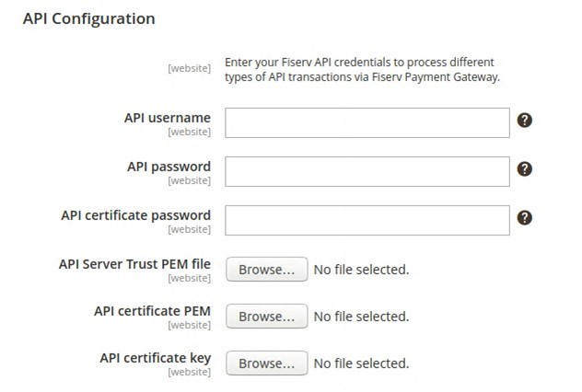Screen dimensions: 582x392
Task: Browse for the API certificate key file
Action: click(267, 363)
